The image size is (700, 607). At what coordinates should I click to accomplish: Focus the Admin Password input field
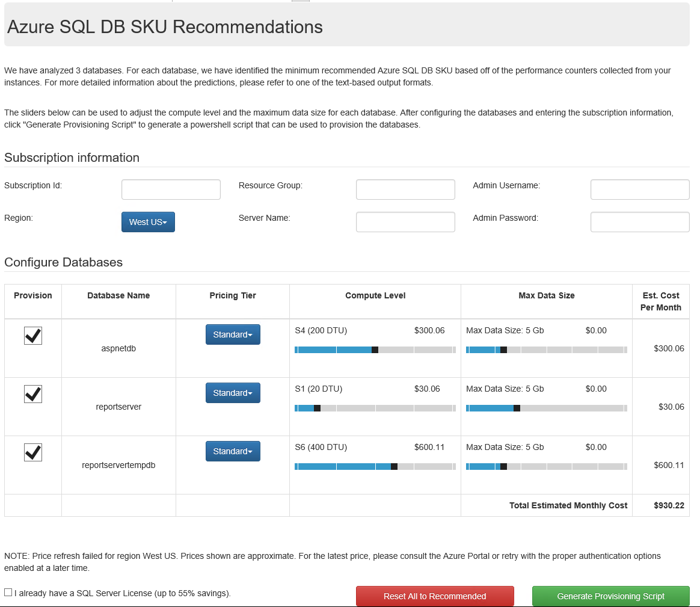pos(640,222)
